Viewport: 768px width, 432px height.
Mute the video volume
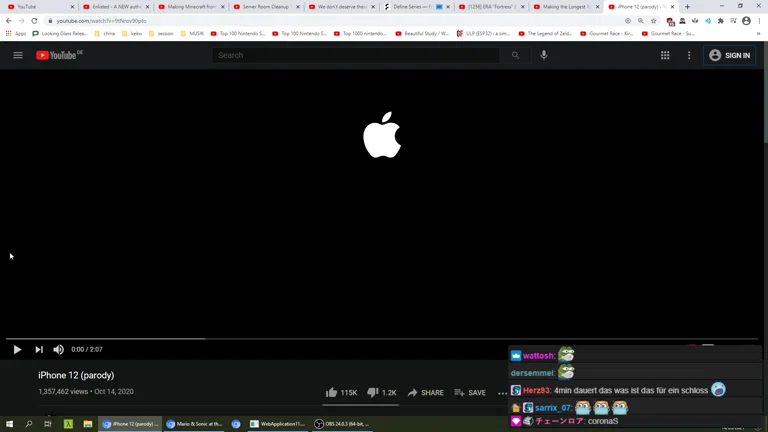coord(58,349)
